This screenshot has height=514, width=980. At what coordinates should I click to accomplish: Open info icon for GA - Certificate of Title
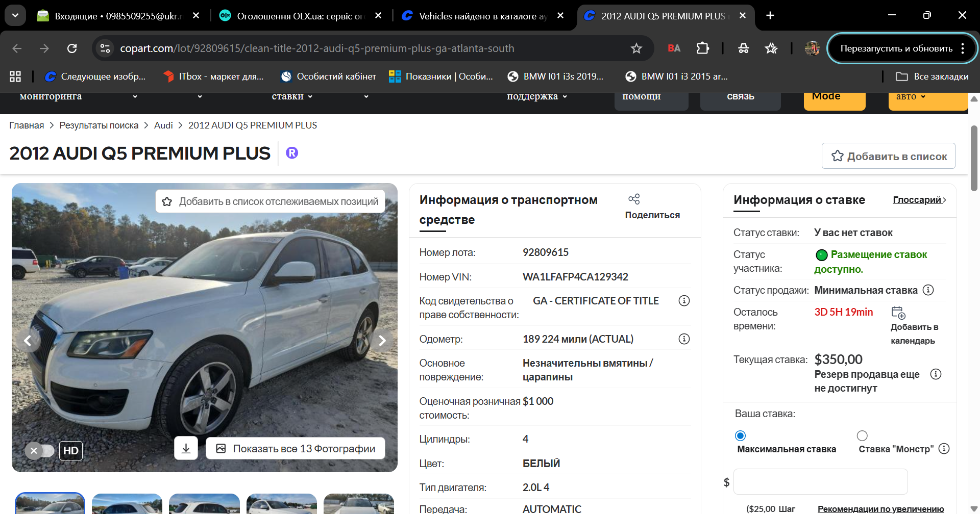(684, 301)
